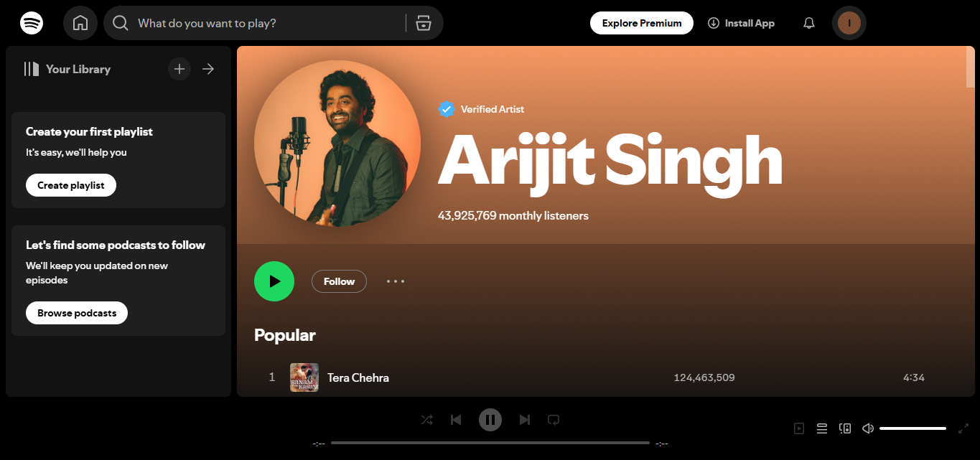The image size is (980, 460).
Task: Click Explore Premium
Action: pyautogui.click(x=641, y=22)
